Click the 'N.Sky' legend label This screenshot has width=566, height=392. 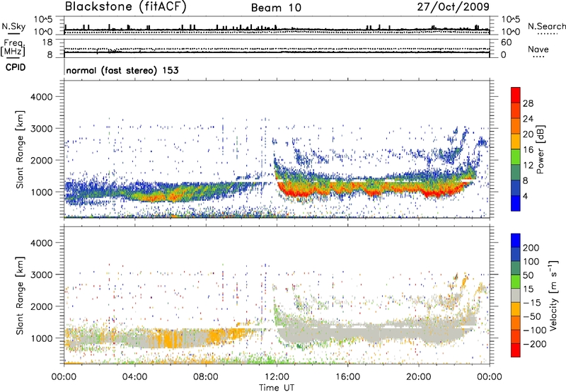click(x=13, y=26)
